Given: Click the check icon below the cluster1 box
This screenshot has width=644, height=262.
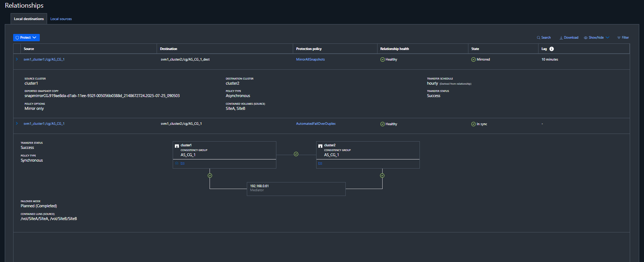Looking at the screenshot, I should click(x=210, y=176).
